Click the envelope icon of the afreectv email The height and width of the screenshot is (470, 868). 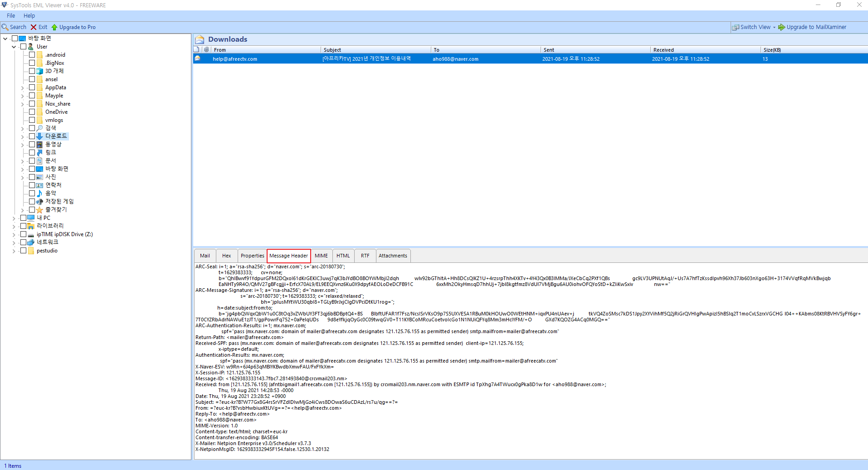[198, 58]
